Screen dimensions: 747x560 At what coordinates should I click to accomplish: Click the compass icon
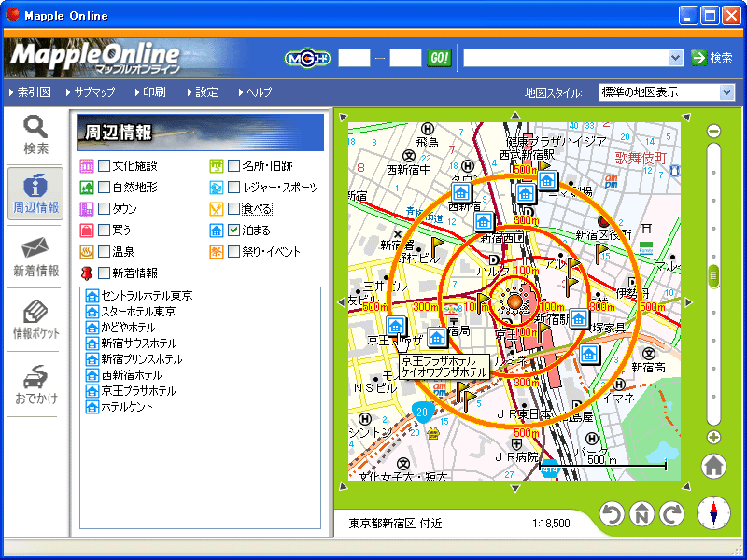[713, 512]
